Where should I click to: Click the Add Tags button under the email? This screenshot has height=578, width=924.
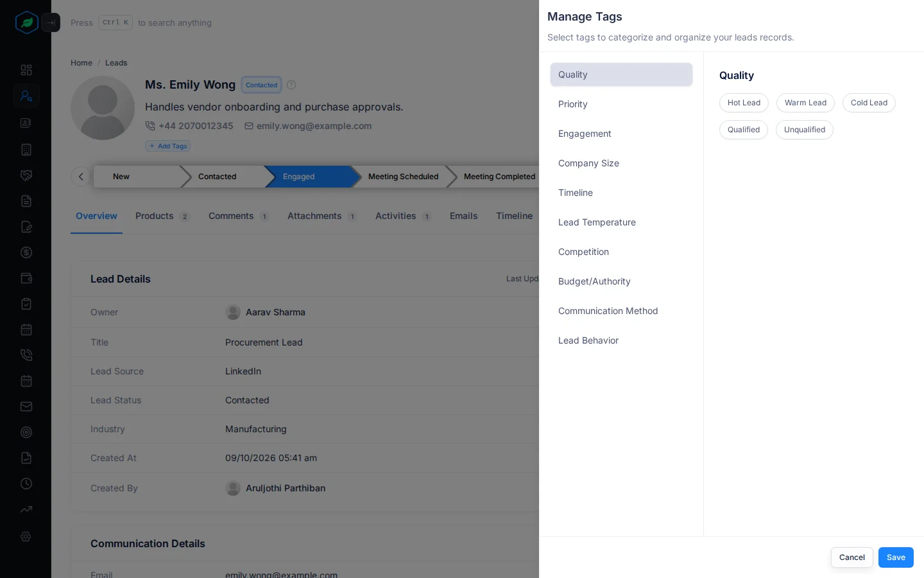coord(168,146)
